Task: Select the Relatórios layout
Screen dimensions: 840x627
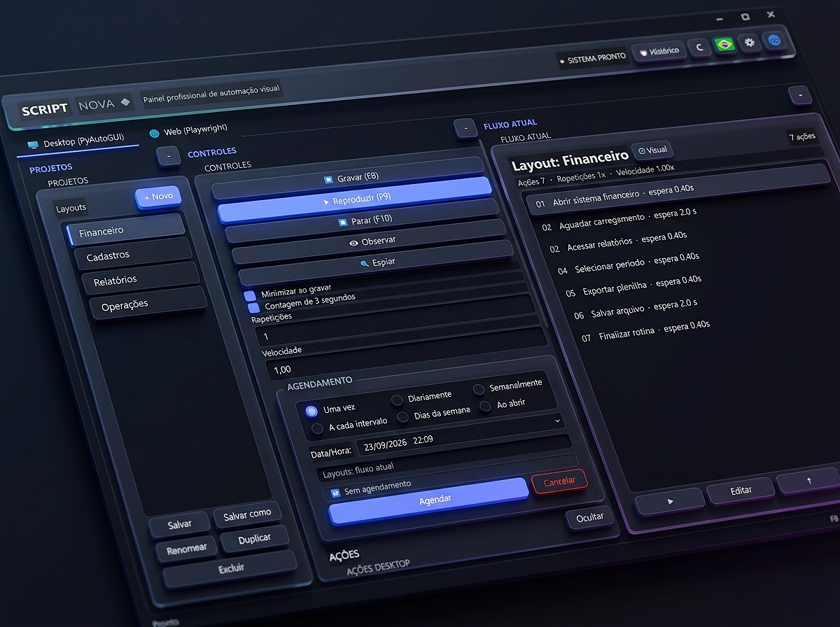Action: pos(141,279)
